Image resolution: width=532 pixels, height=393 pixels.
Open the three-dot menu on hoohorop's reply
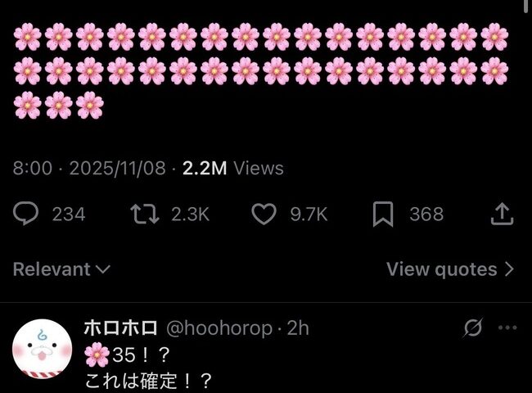pos(507,327)
